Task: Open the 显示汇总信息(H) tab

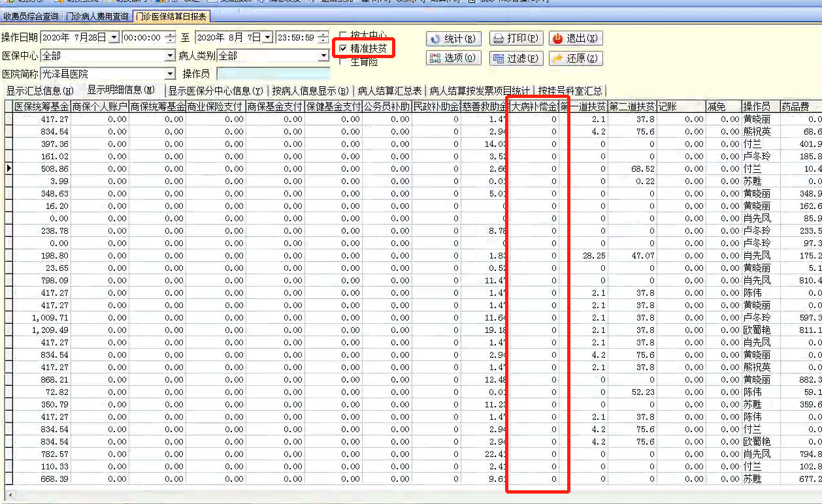Action: coord(41,91)
